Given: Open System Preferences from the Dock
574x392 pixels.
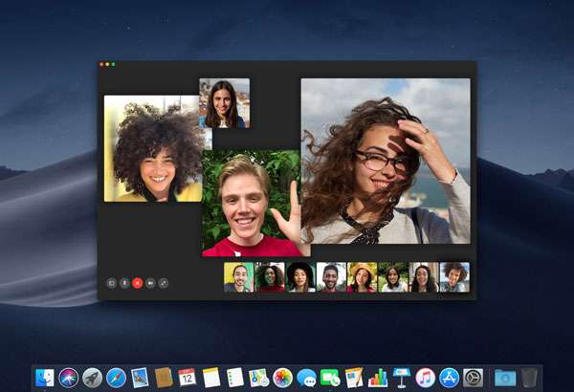Looking at the screenshot, I should (473, 378).
